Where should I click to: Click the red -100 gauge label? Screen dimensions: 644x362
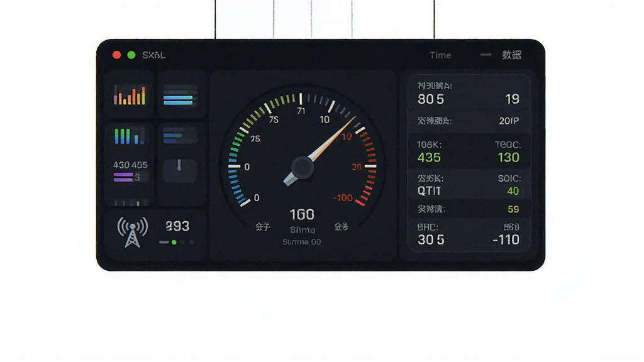click(343, 198)
